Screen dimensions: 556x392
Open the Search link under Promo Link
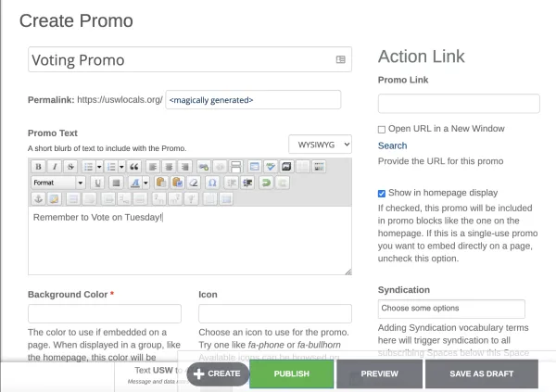[392, 145]
